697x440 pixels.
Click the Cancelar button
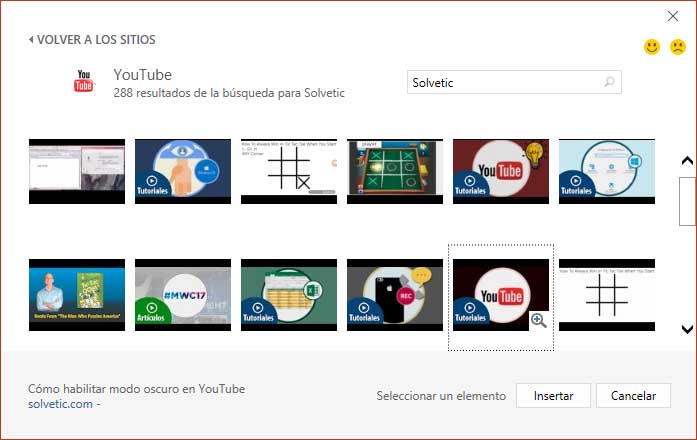point(633,396)
